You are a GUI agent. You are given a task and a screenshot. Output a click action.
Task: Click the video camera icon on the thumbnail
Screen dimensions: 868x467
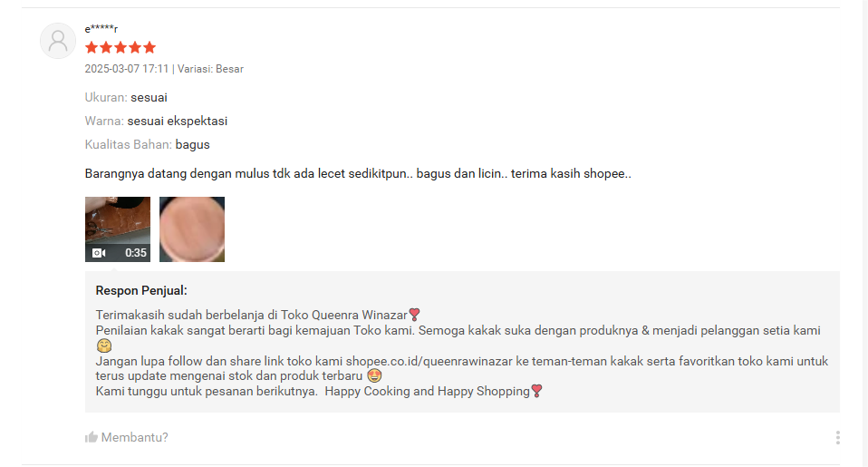99,253
